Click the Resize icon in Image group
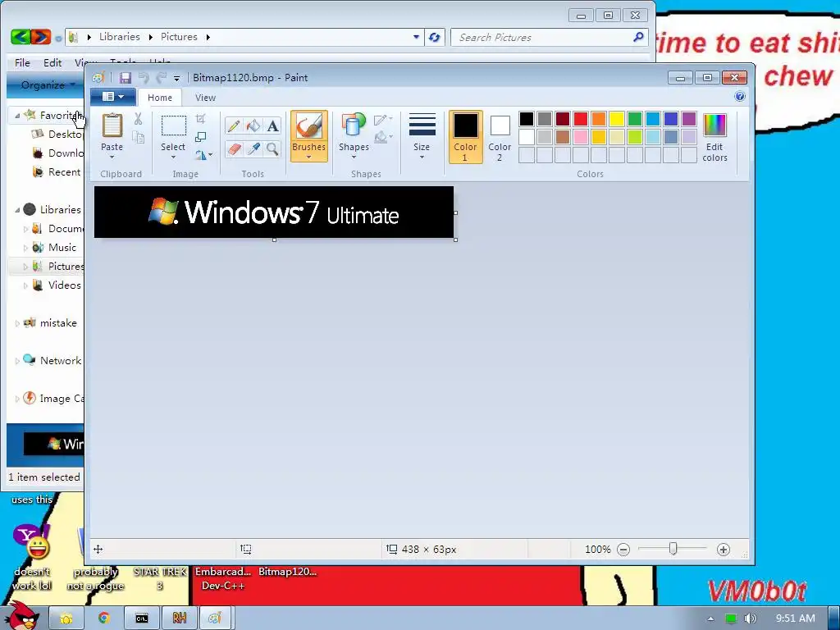840x630 pixels. [201, 137]
